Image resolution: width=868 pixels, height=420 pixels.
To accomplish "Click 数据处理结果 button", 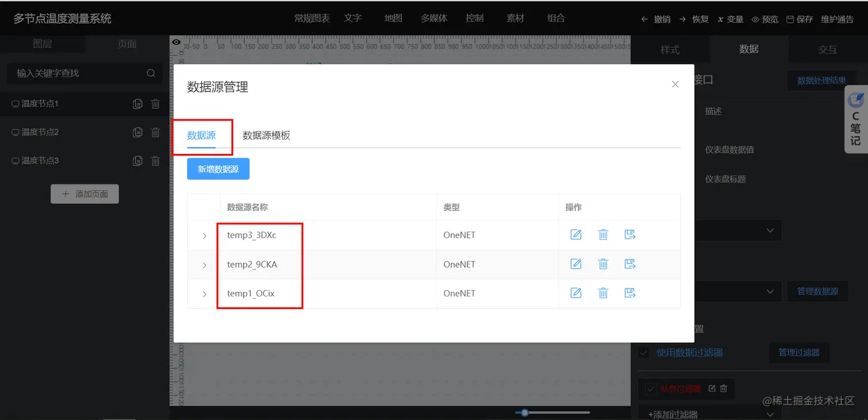I will (x=821, y=80).
